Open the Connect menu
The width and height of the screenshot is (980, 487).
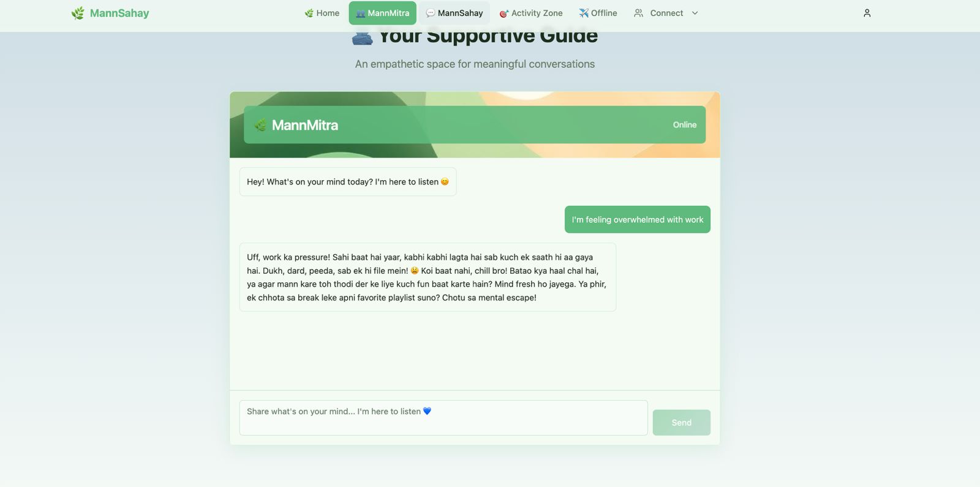pos(666,13)
